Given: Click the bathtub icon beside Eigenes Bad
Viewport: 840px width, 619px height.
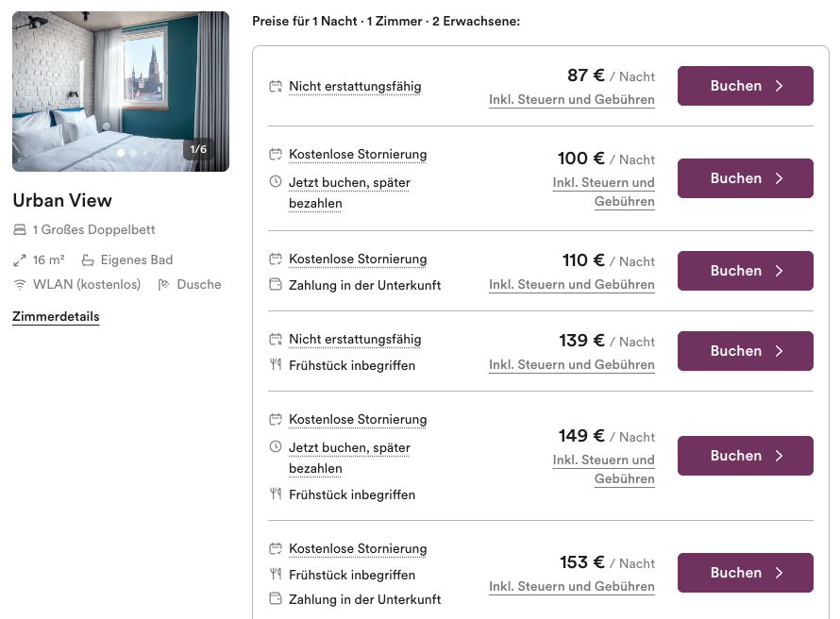Looking at the screenshot, I should point(88,260).
